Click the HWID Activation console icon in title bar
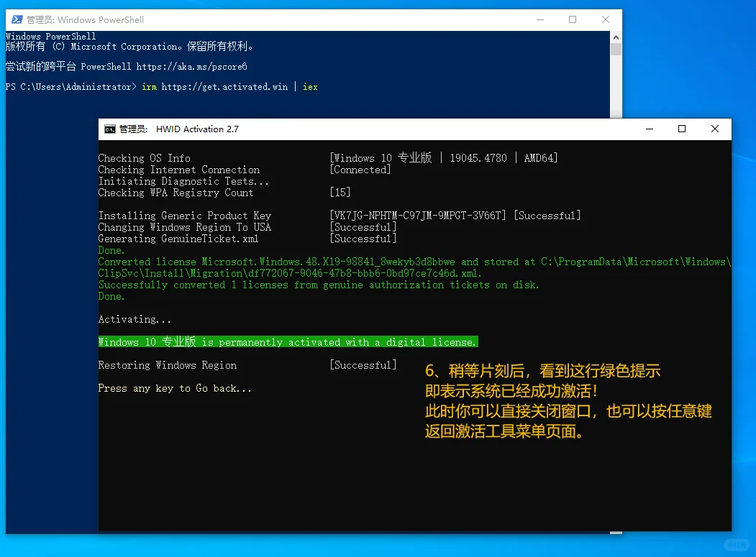The image size is (756, 557). pyautogui.click(x=109, y=129)
